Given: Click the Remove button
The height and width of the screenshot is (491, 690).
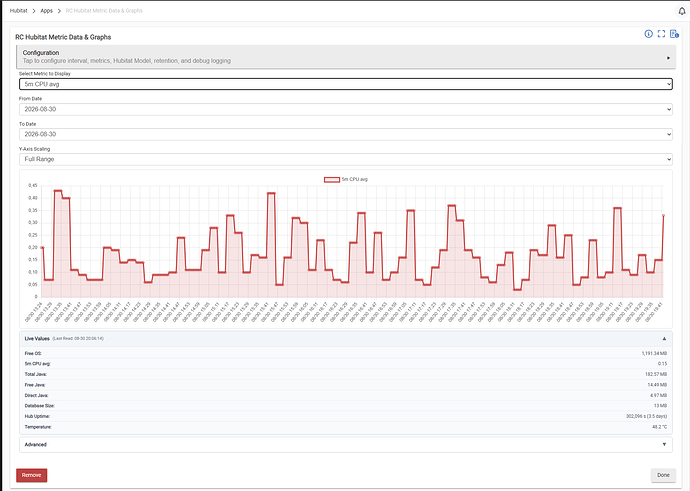Looking at the screenshot, I should (x=32, y=475).
